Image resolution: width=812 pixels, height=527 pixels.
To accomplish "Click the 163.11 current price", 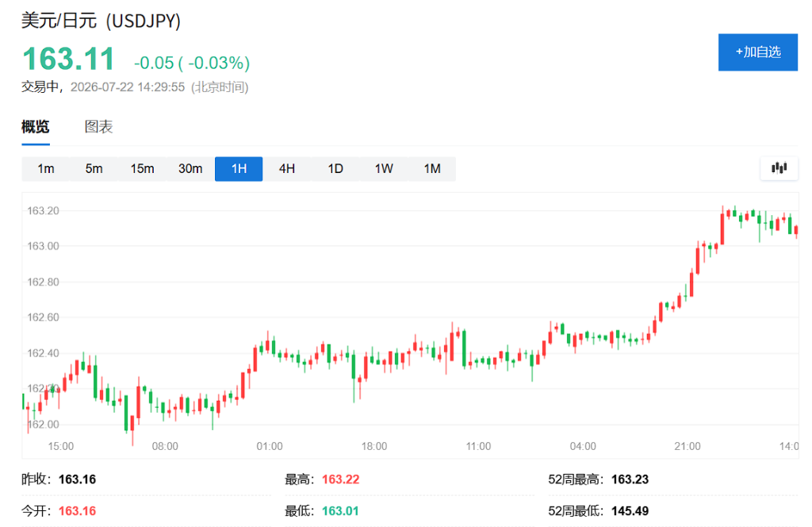I will pos(68,59).
